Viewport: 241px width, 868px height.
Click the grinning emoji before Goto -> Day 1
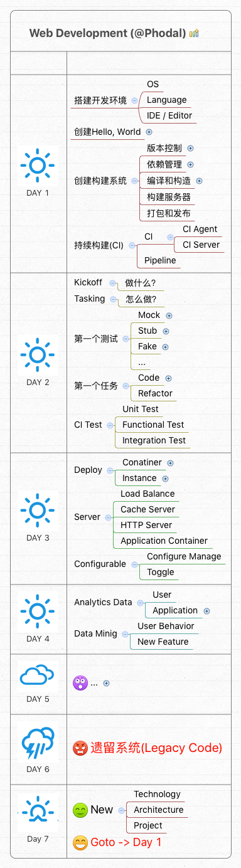pos(80,842)
